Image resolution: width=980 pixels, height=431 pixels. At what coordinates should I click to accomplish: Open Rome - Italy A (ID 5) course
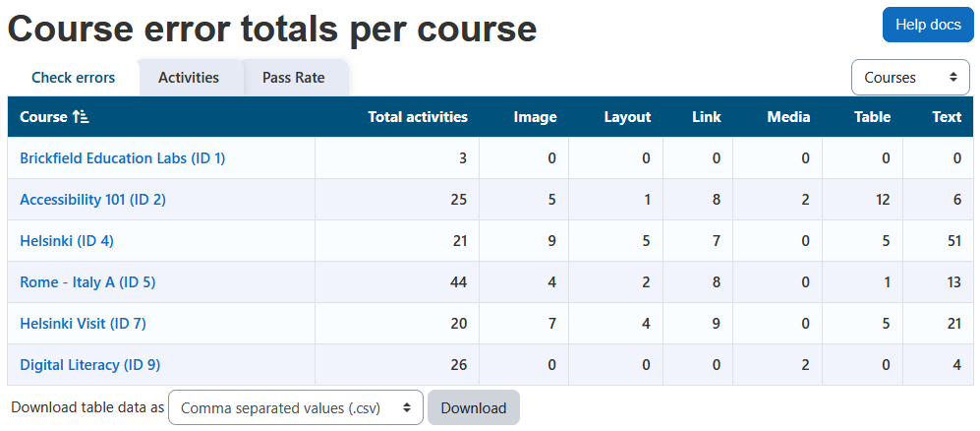pyautogui.click(x=87, y=282)
